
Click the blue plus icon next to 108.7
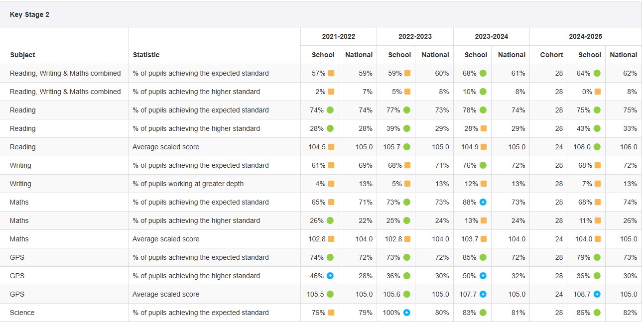[x=597, y=294]
